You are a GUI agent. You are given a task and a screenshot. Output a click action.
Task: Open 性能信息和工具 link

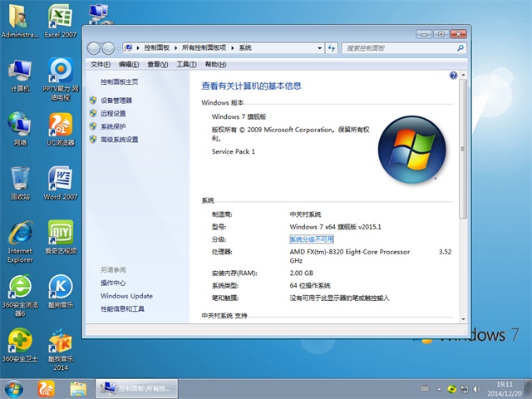click(x=122, y=308)
